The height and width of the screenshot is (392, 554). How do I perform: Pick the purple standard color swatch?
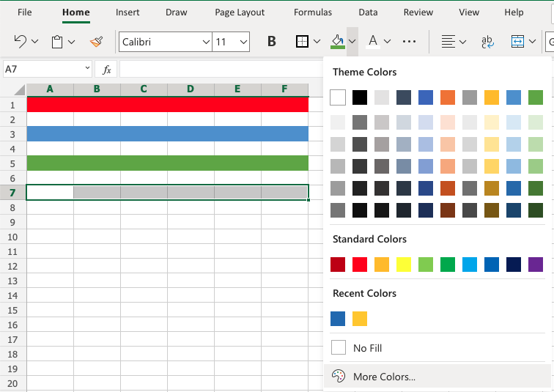pos(535,265)
